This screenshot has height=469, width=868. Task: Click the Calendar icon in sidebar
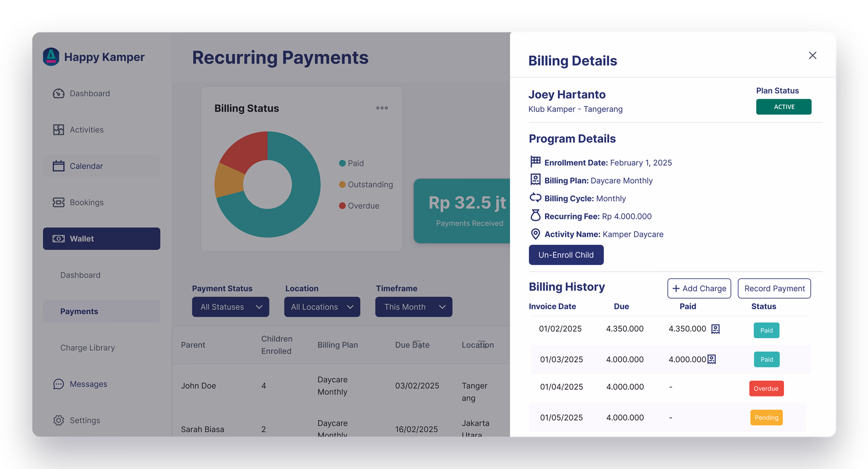coord(58,166)
